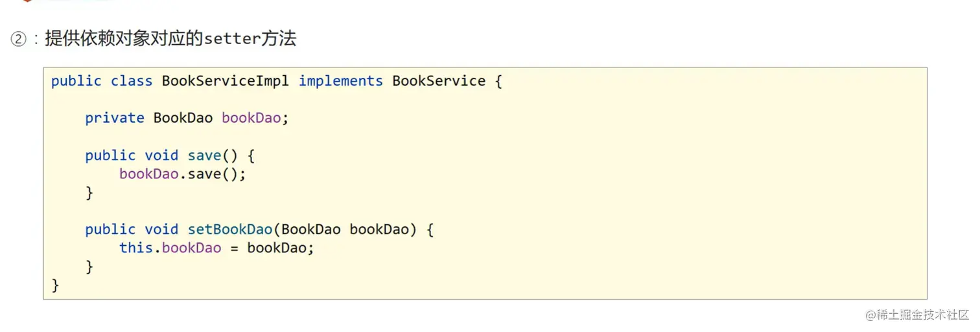Click the save() method name

(204, 156)
